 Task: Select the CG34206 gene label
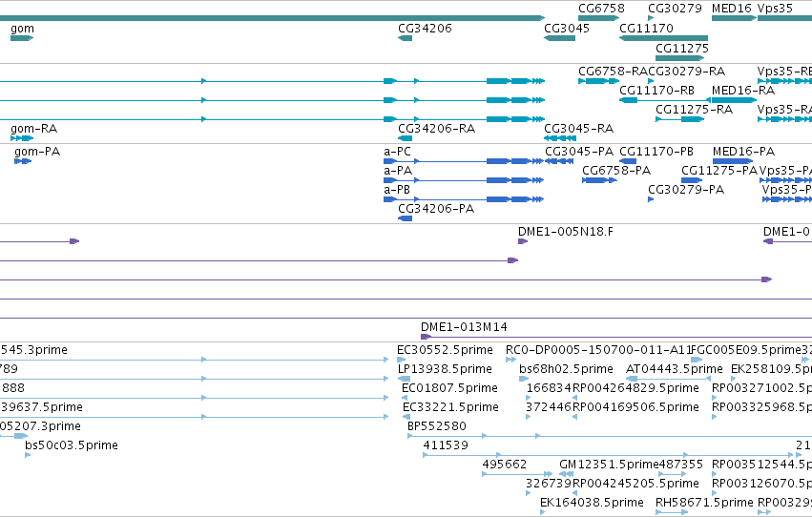click(425, 29)
